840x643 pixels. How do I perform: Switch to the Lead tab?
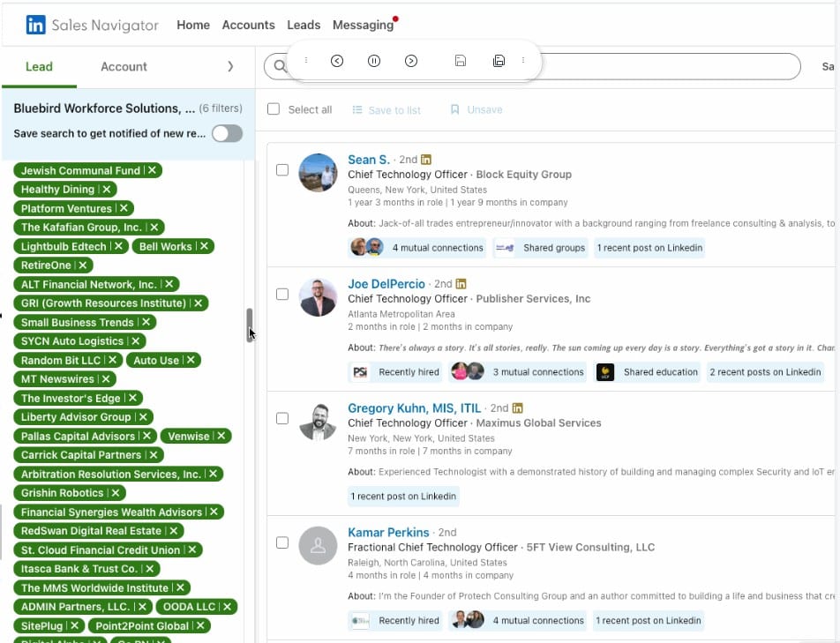tap(37, 66)
